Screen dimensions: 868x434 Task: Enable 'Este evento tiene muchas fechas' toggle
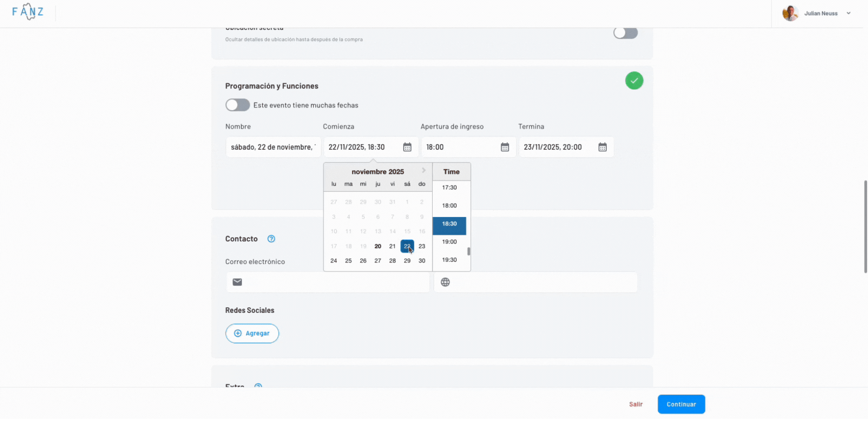point(237,105)
